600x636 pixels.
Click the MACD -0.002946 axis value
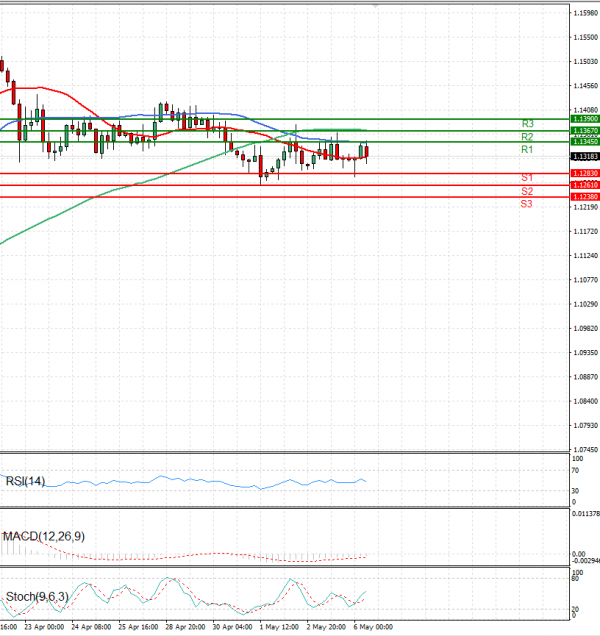point(586,561)
